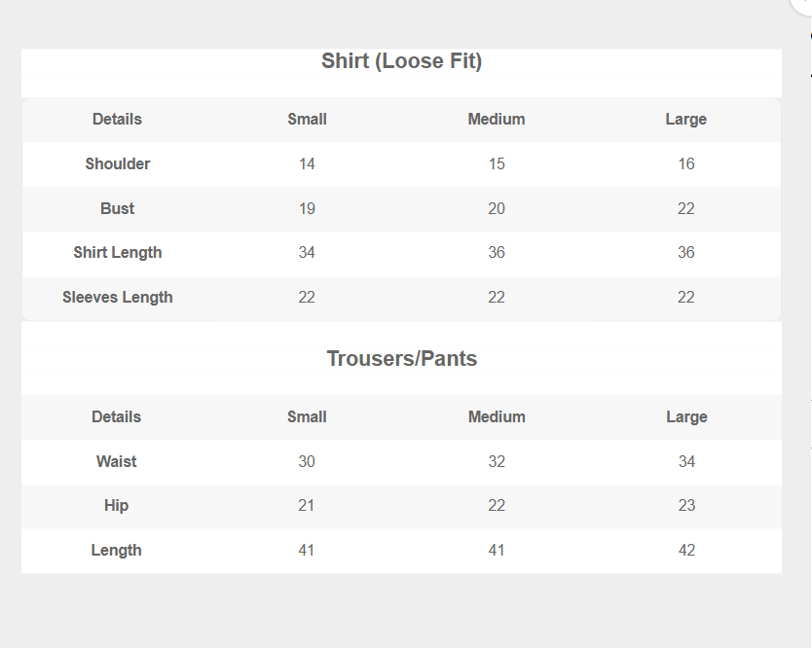
Task: Click the Shirt Length row label
Action: (x=117, y=252)
